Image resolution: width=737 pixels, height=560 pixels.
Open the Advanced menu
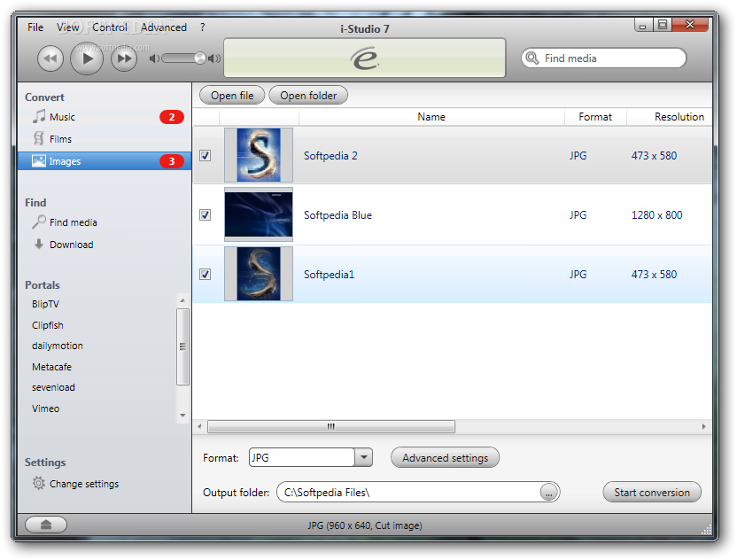pyautogui.click(x=164, y=27)
